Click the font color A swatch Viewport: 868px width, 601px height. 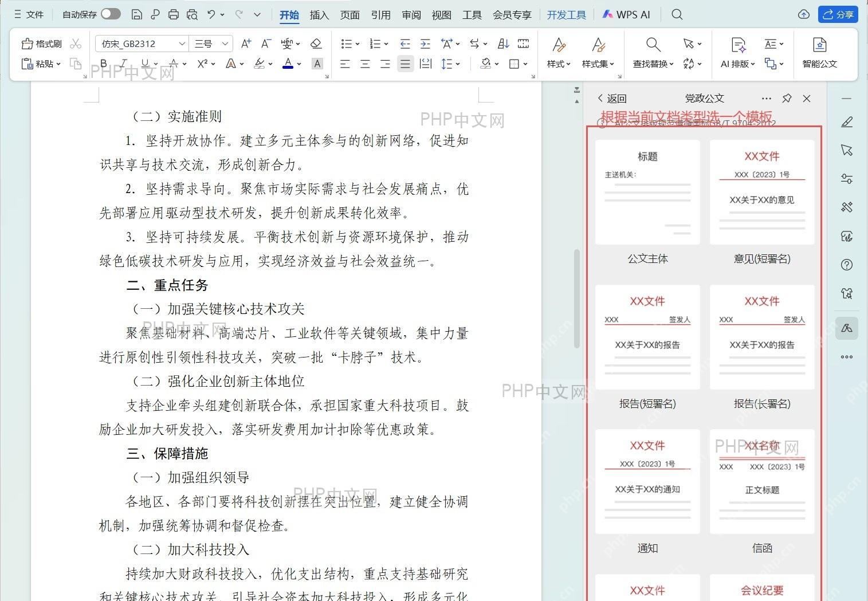pos(288,64)
